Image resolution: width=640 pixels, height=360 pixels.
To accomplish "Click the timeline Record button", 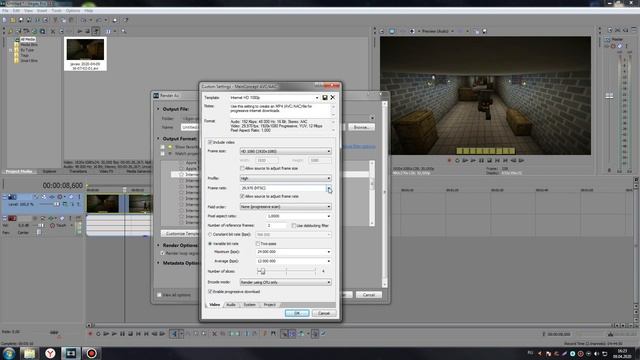I will click(90, 334).
